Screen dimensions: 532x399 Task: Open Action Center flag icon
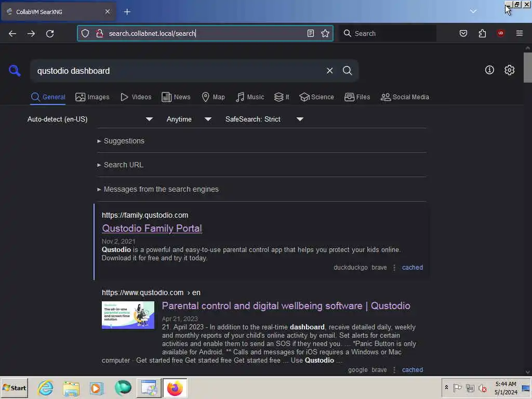click(457, 388)
